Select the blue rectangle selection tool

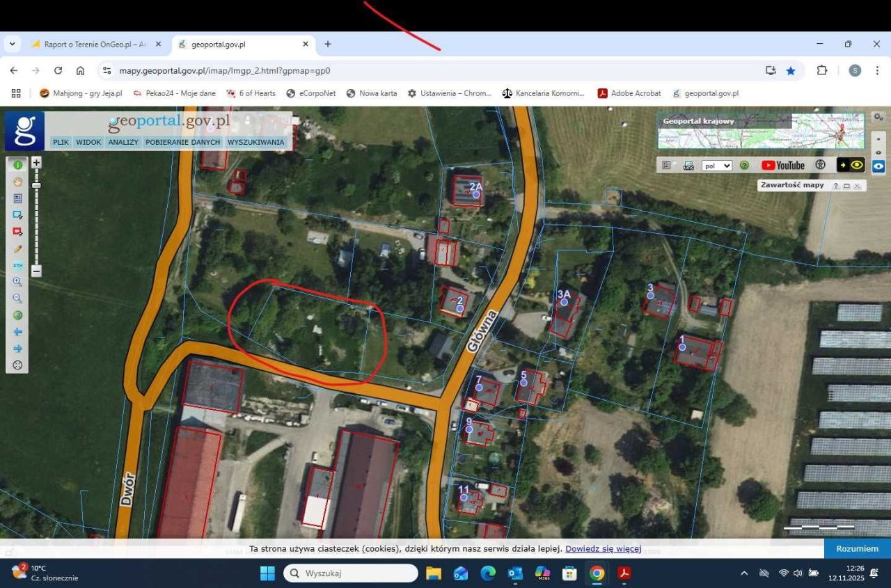point(17,215)
